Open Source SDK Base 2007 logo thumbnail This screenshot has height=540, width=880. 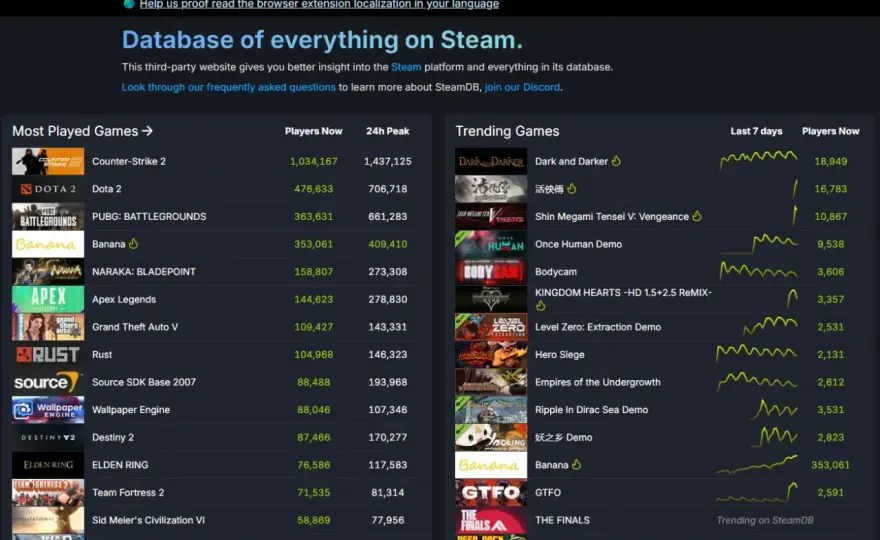click(48, 382)
